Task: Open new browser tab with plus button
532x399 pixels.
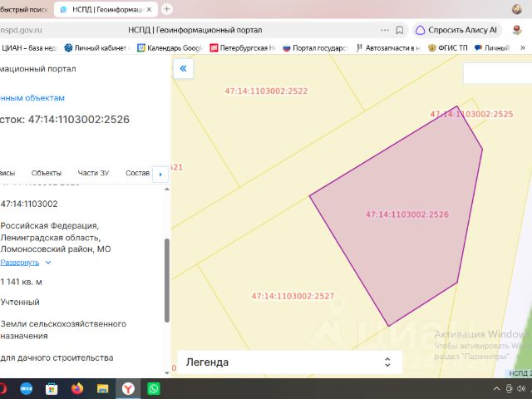Action: pos(166,9)
